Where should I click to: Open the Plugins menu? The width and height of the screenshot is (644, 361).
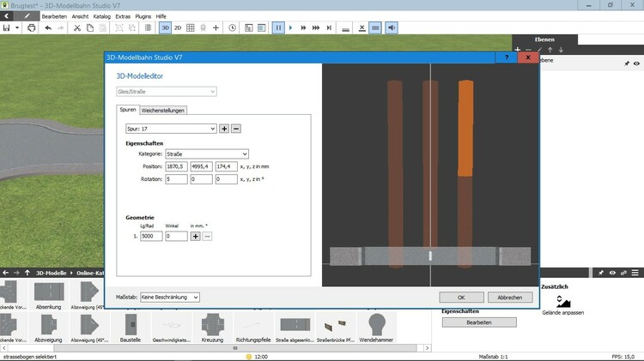(x=143, y=16)
